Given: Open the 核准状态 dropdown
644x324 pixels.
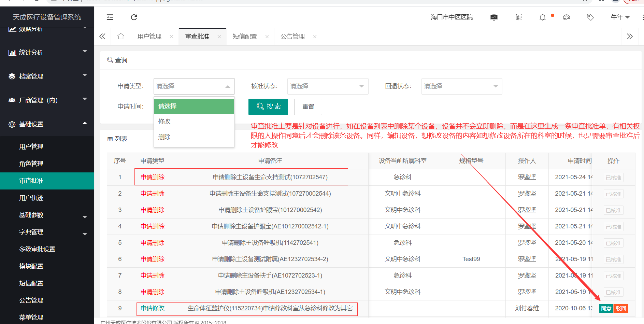Looking at the screenshot, I should pos(328,86).
